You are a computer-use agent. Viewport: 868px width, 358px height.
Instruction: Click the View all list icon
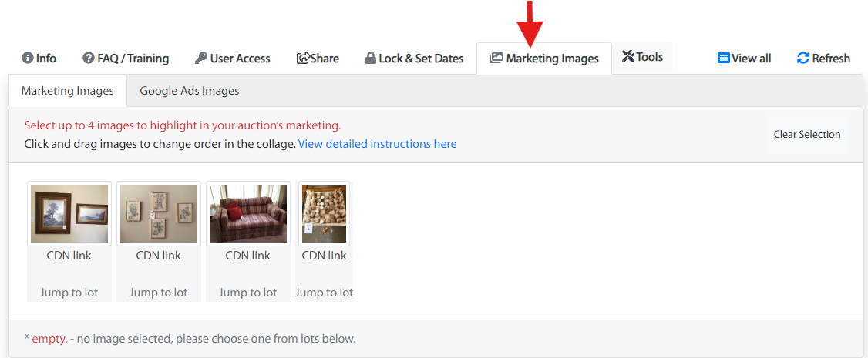(724, 58)
